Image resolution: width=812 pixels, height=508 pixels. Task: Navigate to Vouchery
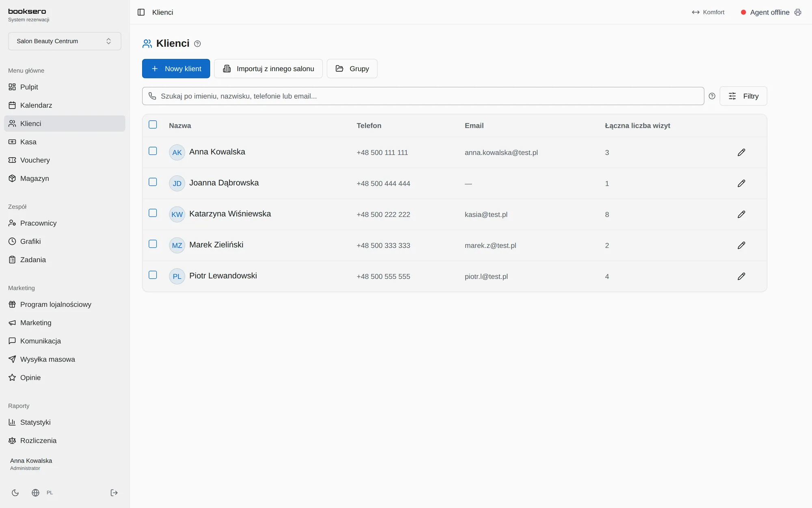(x=65, y=160)
